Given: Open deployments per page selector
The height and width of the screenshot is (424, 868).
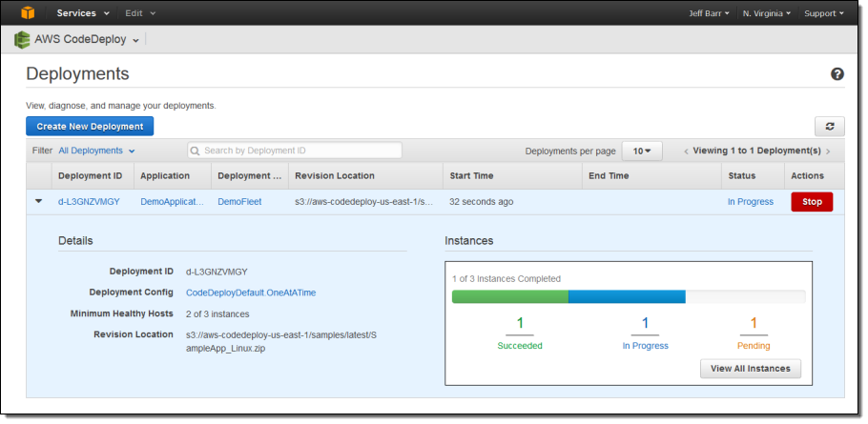Looking at the screenshot, I should [641, 151].
